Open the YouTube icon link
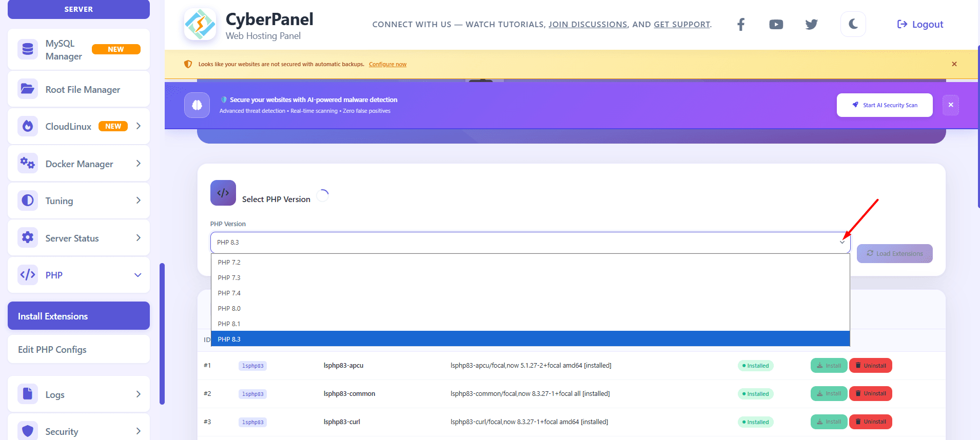Image resolution: width=980 pixels, height=440 pixels. pos(776,25)
